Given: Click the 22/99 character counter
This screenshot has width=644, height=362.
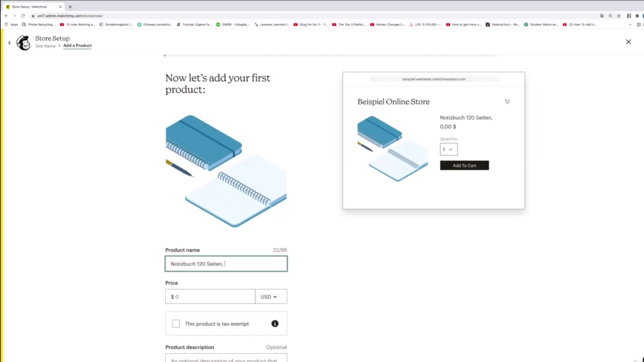Looking at the screenshot, I should [x=280, y=250].
